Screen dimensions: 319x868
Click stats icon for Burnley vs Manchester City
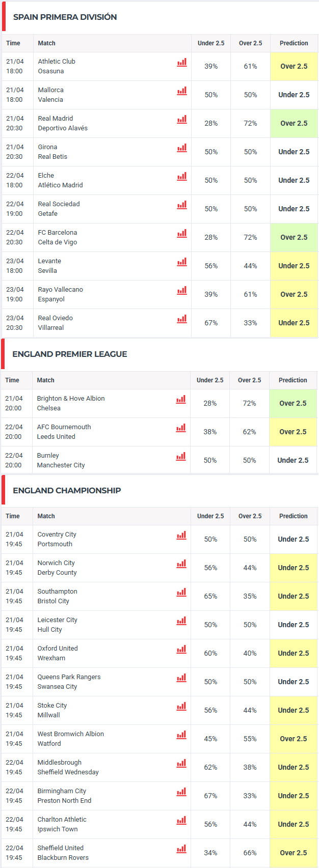(x=180, y=457)
